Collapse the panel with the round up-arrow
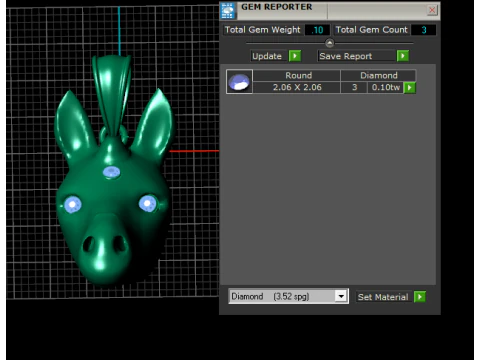Screen dimensions: 480x360 329,43
